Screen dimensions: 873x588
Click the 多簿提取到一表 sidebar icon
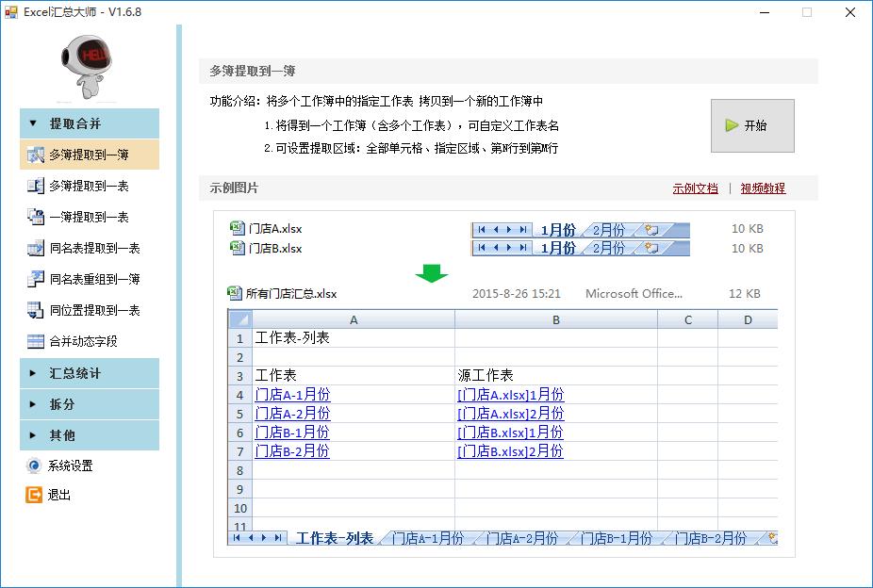[36, 186]
